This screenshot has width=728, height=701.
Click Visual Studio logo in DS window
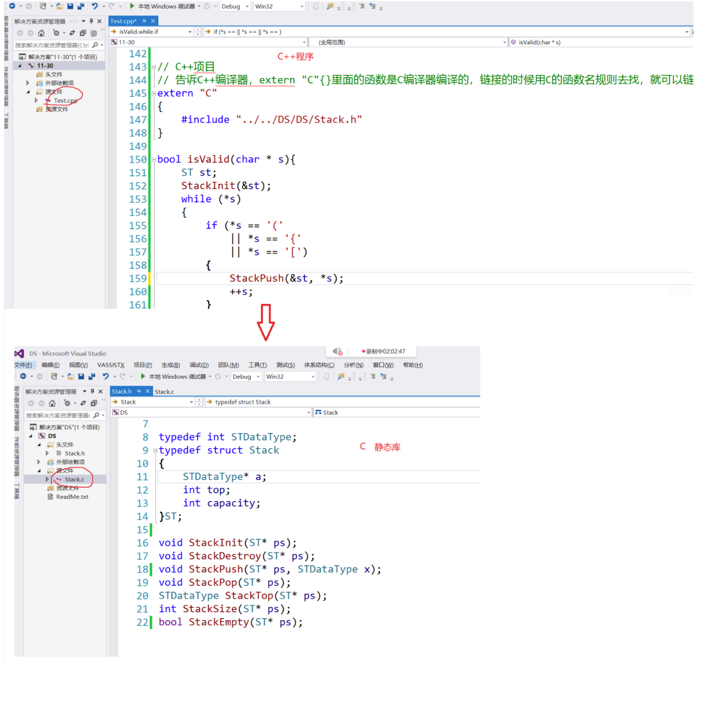pyautogui.click(x=19, y=353)
